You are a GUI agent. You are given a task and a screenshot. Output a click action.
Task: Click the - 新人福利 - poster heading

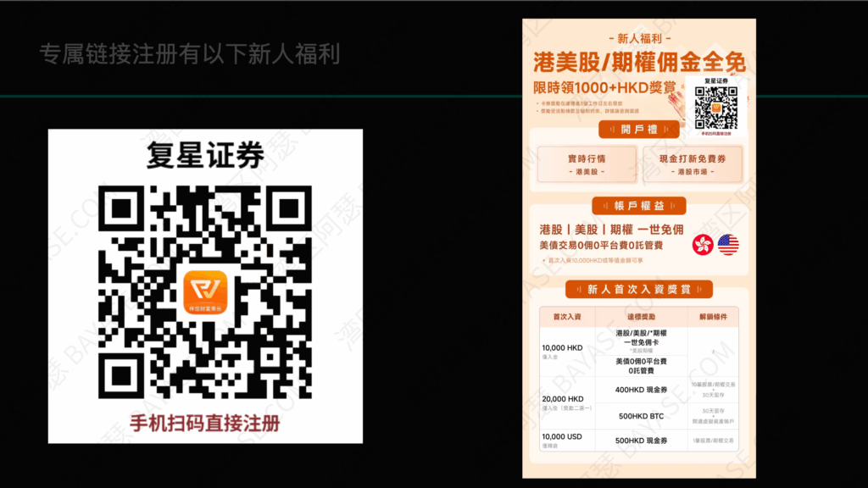(x=639, y=39)
